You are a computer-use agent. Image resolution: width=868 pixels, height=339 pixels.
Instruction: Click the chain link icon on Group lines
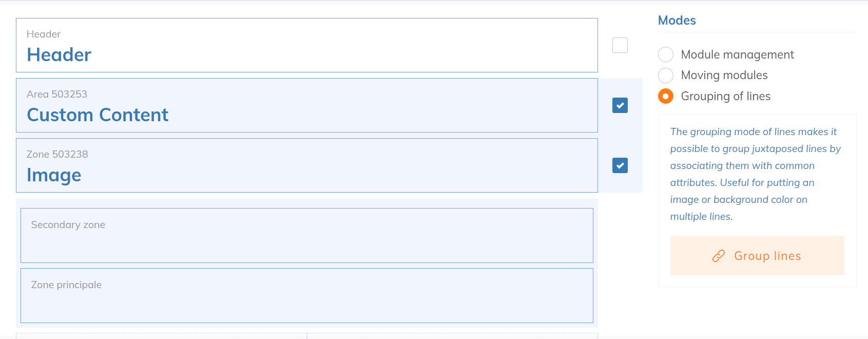719,256
